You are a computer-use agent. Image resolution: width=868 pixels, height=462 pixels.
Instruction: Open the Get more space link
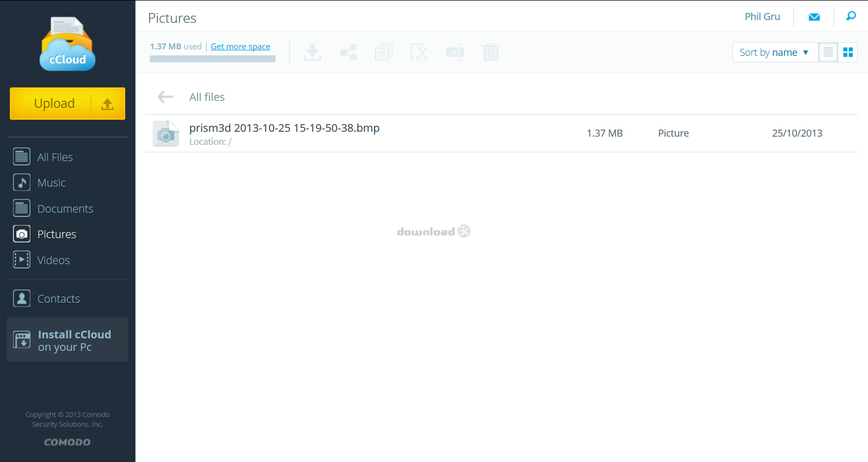[240, 47]
